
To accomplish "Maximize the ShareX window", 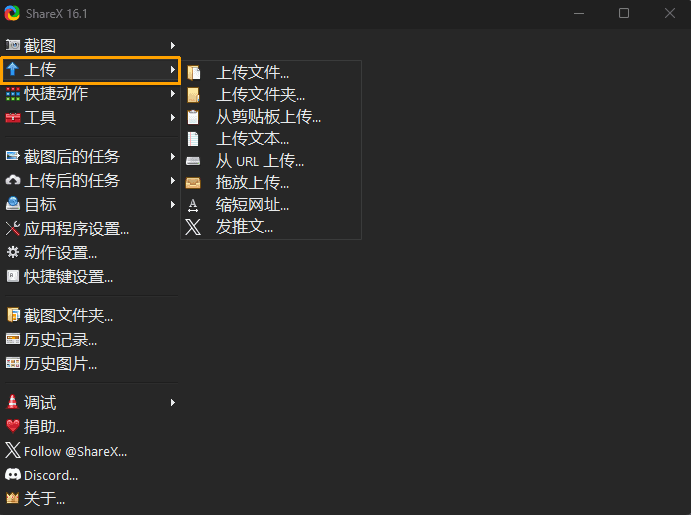I will click(624, 13).
